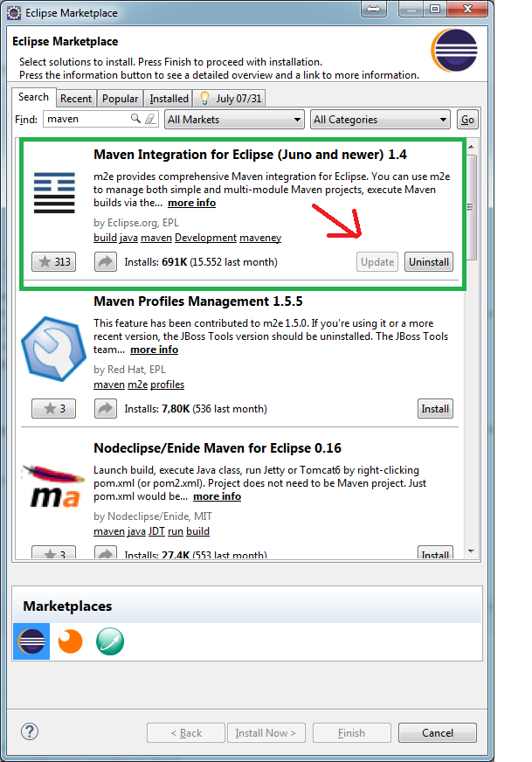
Task: Install Maven Profiles Management 1.5.5
Action: 435,409
